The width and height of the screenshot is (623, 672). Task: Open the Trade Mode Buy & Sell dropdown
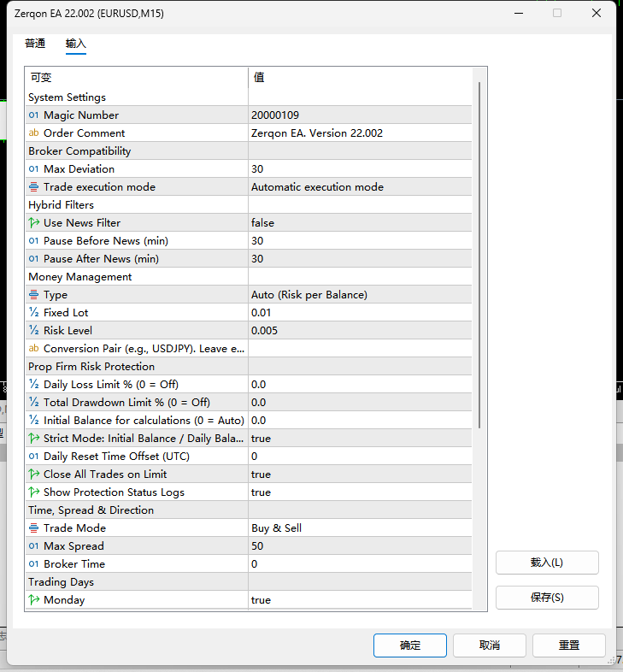coord(360,528)
